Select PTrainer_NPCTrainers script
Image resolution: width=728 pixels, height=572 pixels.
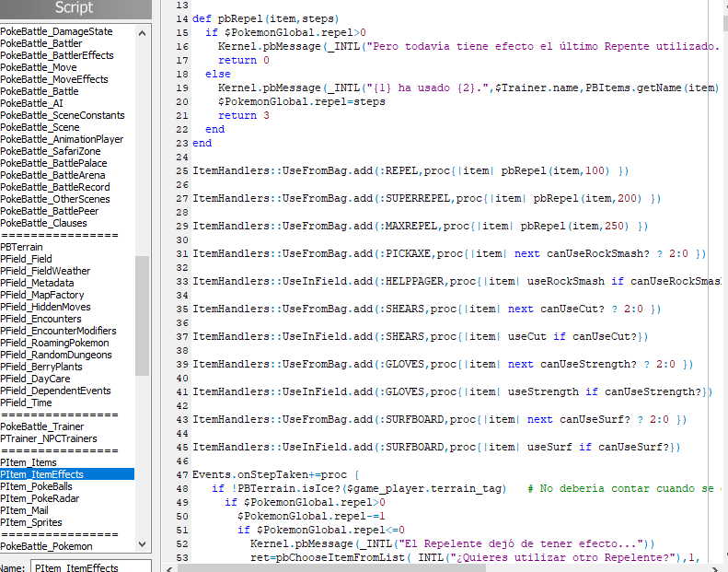(x=49, y=438)
